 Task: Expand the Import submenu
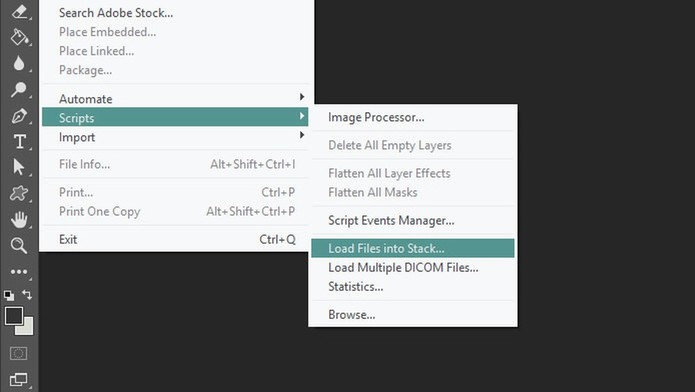pyautogui.click(x=176, y=137)
